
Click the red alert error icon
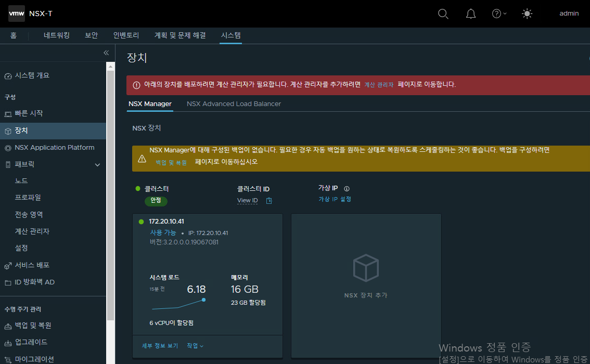point(137,85)
